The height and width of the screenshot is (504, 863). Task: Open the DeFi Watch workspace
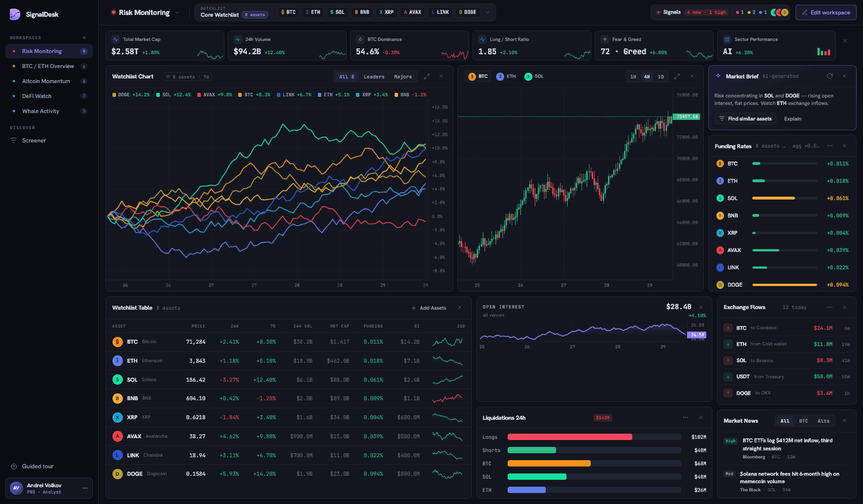coord(49,96)
